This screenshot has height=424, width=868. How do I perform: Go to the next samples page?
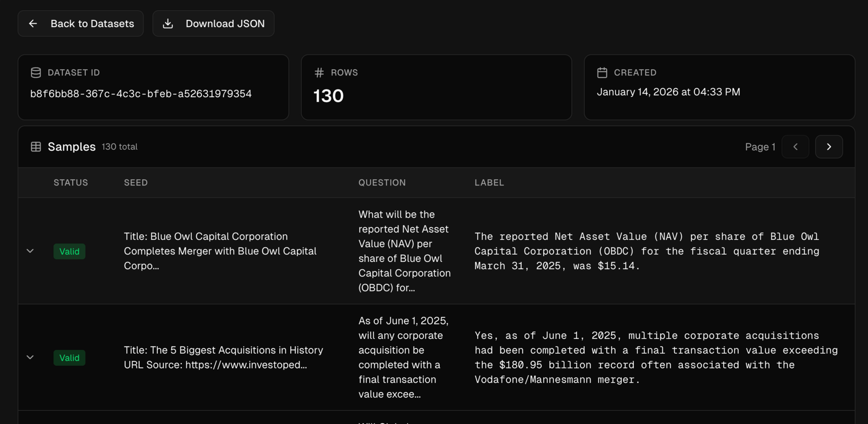click(829, 147)
